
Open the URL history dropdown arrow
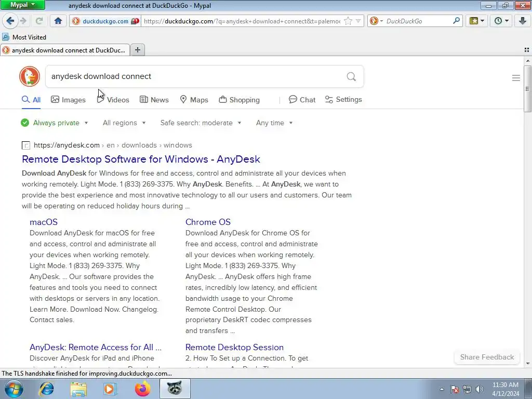358,21
